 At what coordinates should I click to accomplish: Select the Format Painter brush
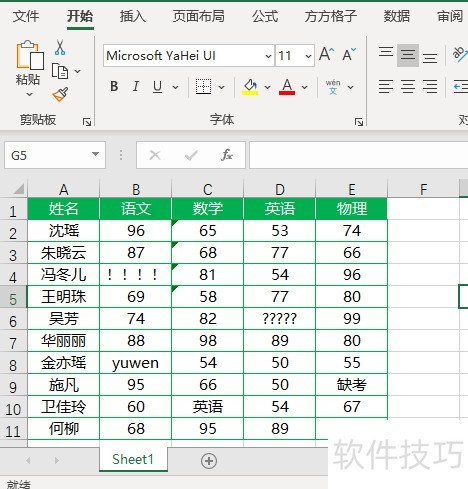point(60,95)
